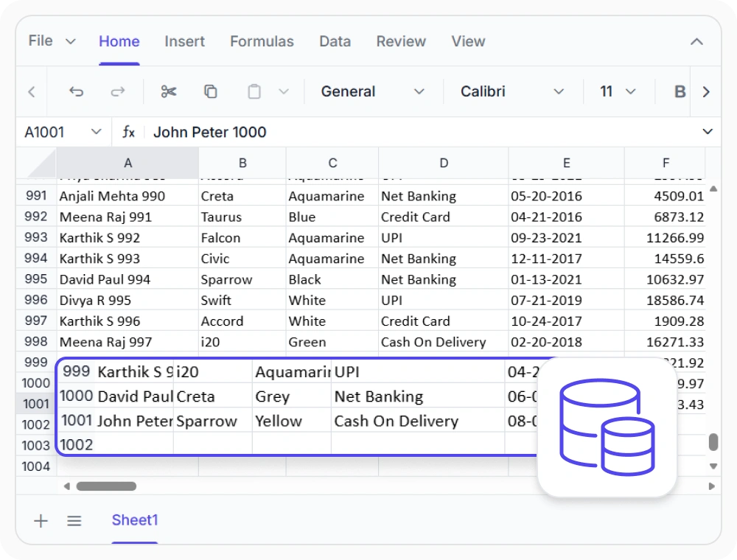Open the Name Box A1001 dropdown arrow

(97, 132)
